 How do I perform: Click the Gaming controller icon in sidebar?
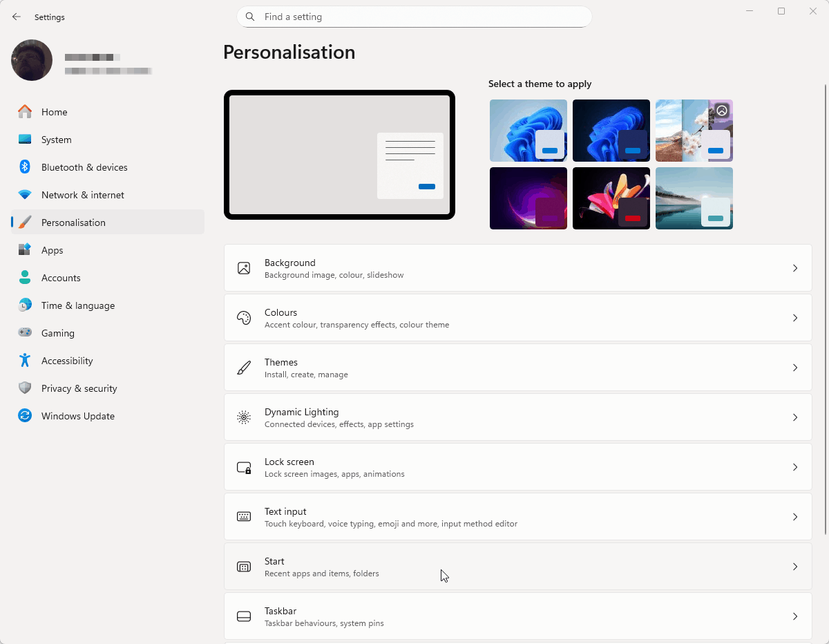tap(25, 333)
